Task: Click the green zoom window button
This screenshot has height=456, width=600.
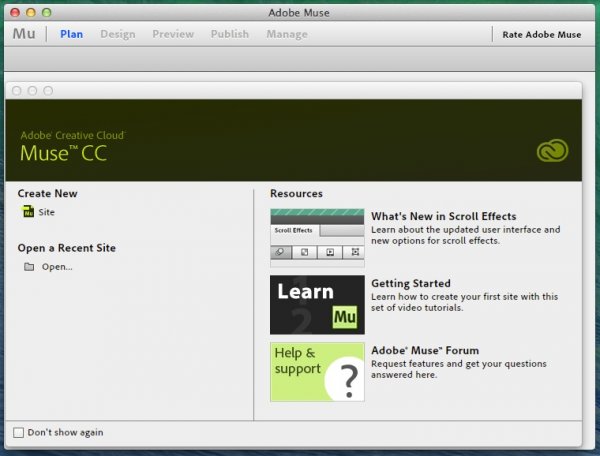Action: pyautogui.click(x=47, y=12)
